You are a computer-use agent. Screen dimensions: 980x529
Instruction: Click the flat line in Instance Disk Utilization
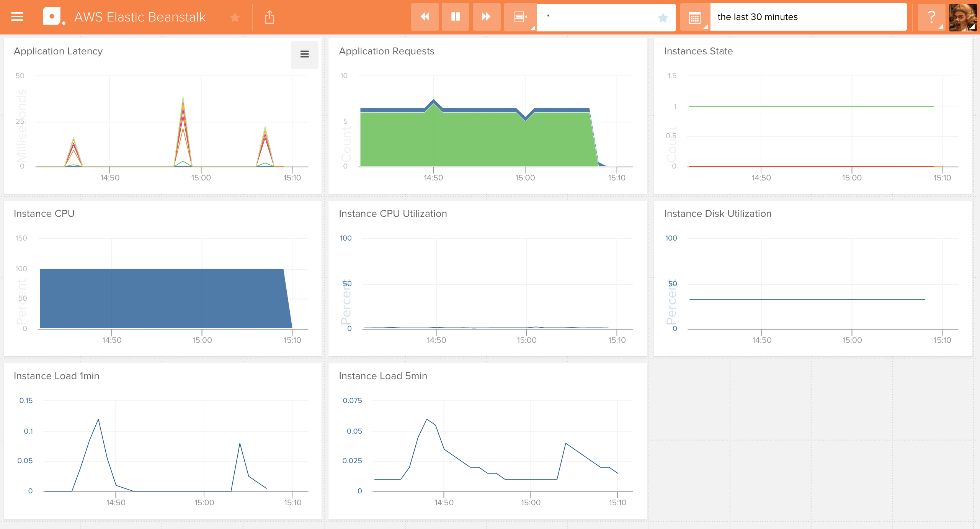click(x=807, y=299)
